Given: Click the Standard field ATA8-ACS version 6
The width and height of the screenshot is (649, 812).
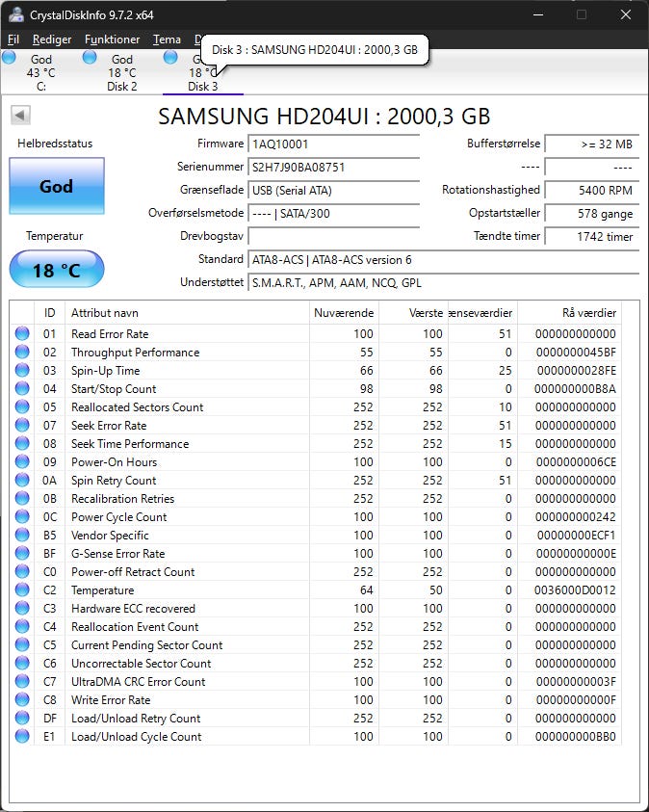Looking at the screenshot, I should point(444,259).
